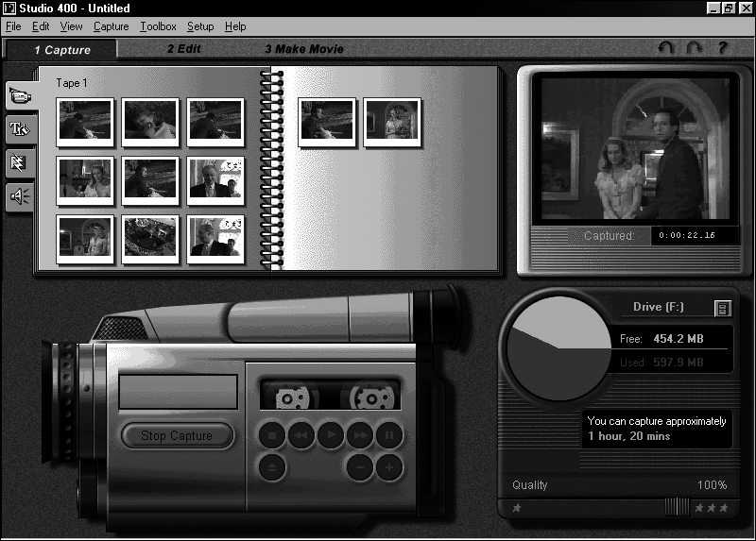756x541 pixels.
Task: Click the undo arrow icon
Action: (x=666, y=48)
